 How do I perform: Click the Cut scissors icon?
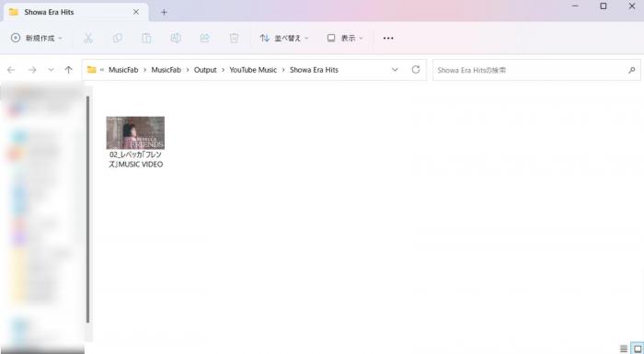88,39
